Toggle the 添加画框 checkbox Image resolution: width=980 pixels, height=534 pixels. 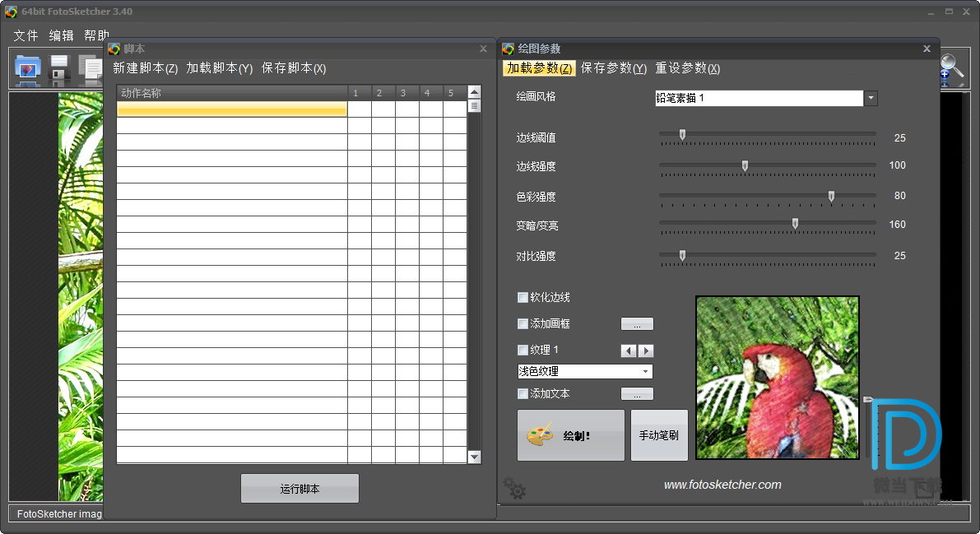[x=523, y=324]
